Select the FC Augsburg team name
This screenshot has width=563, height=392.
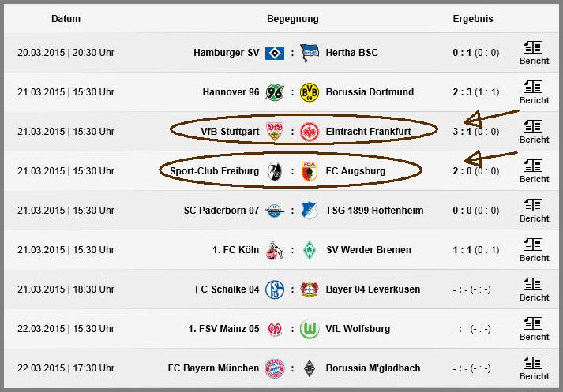tap(355, 171)
